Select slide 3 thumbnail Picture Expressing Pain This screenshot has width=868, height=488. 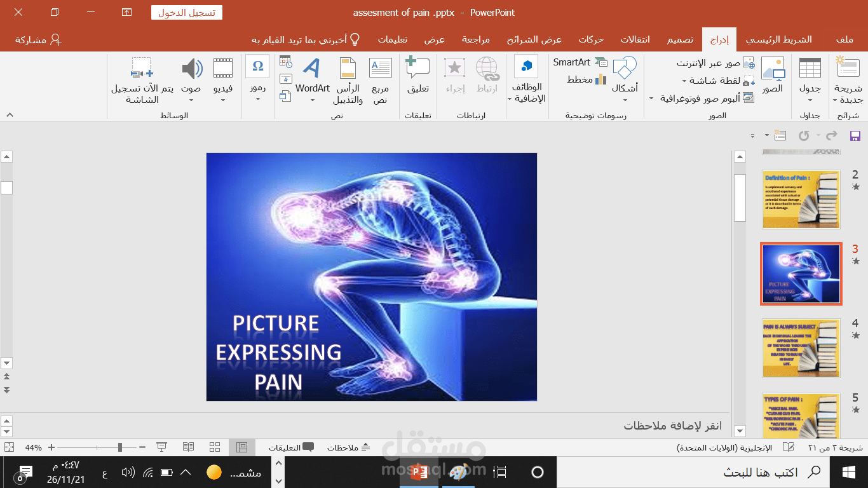[801, 274]
